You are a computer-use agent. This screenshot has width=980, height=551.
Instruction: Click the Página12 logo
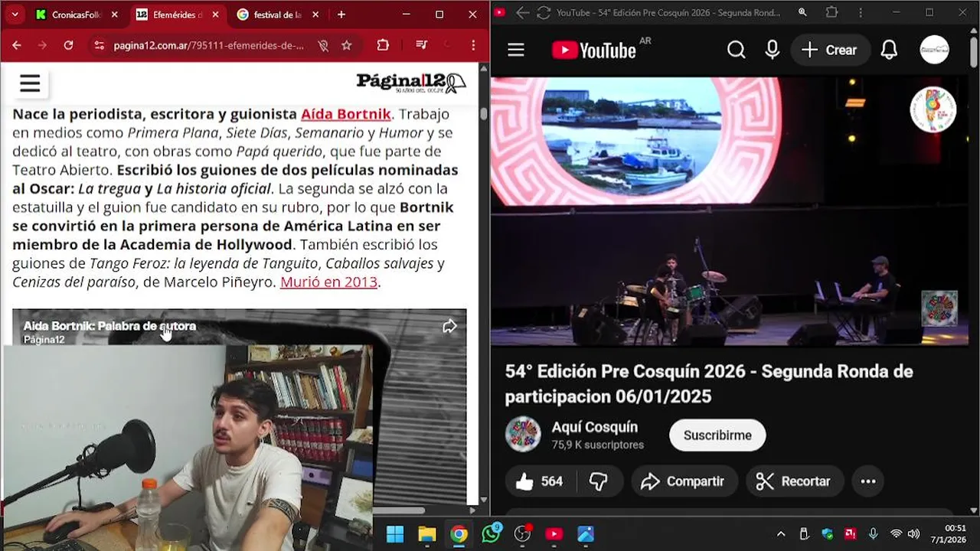pyautogui.click(x=411, y=83)
